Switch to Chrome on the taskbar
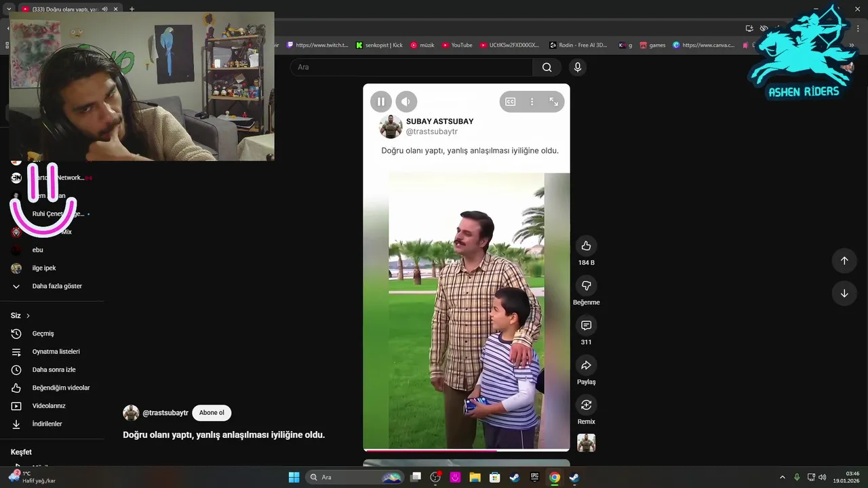Screen dimensions: 868x488 [555, 477]
